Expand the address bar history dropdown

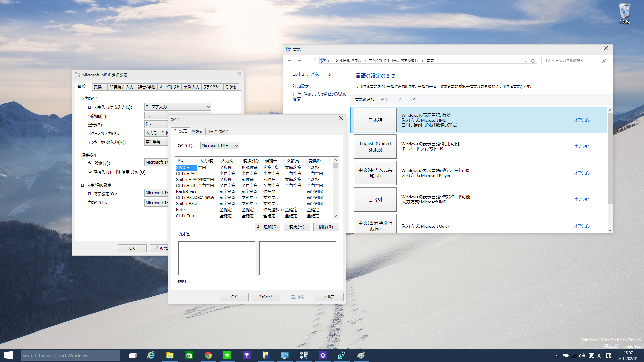tap(526, 61)
